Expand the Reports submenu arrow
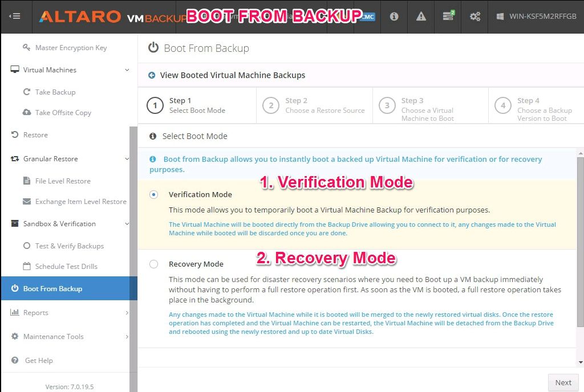Image resolution: width=584 pixels, height=392 pixels. tap(127, 313)
